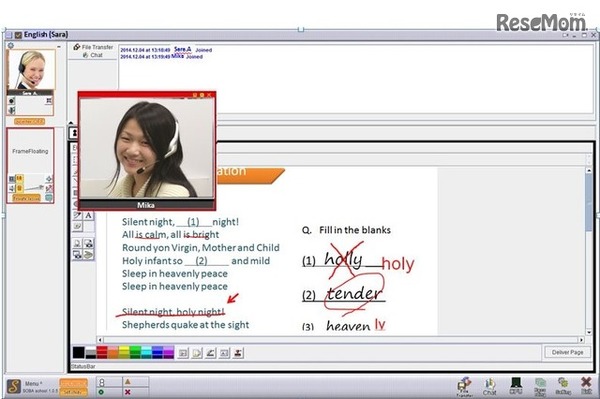Open File Transfer from bottom toolbar

464,386
